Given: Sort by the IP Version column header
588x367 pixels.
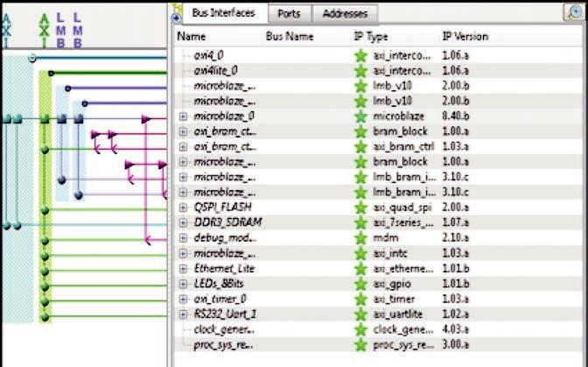Looking at the screenshot, I should click(465, 37).
